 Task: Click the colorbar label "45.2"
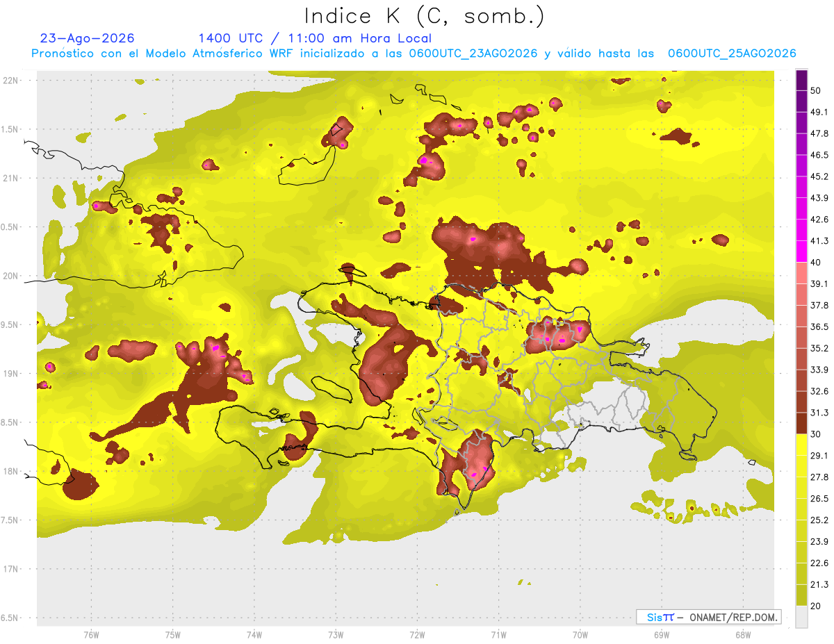click(x=819, y=176)
